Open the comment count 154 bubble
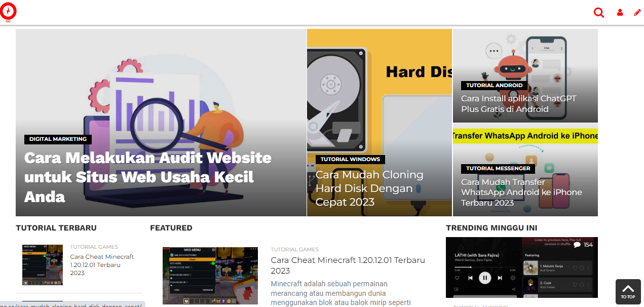This screenshot has height=307, width=644. (x=583, y=245)
